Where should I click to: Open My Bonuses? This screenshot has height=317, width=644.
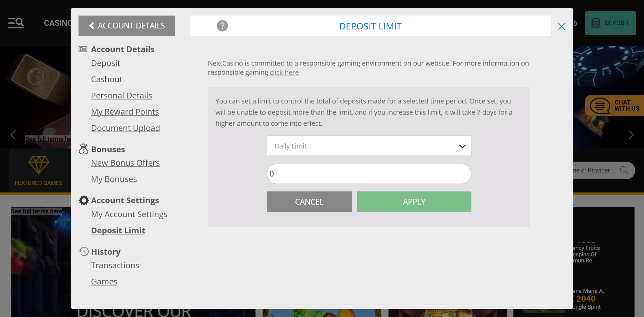(x=114, y=179)
